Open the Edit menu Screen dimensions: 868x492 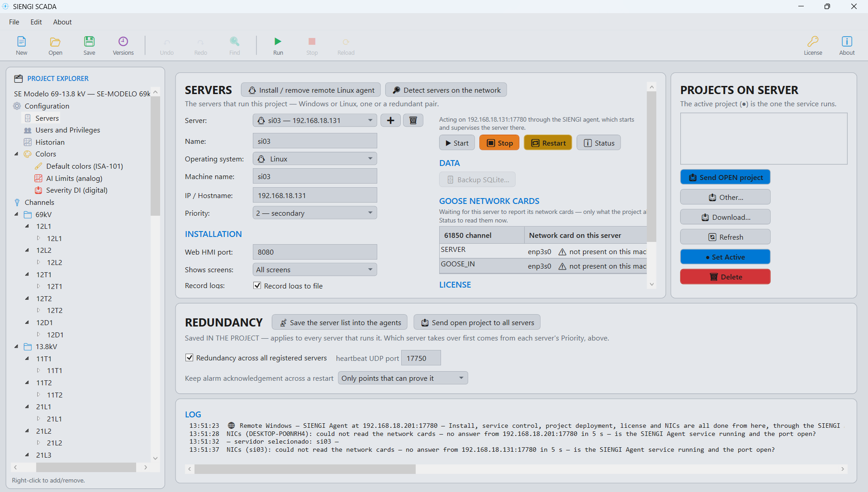(36, 22)
